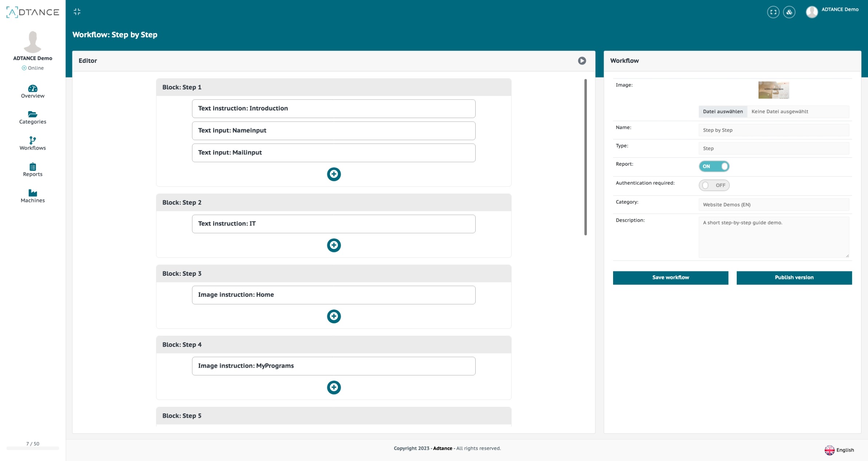Click Publish version button

794,278
